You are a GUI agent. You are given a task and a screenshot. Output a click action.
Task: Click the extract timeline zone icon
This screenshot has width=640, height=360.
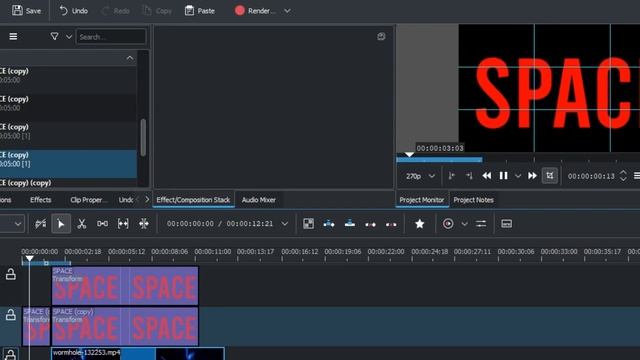click(370, 224)
